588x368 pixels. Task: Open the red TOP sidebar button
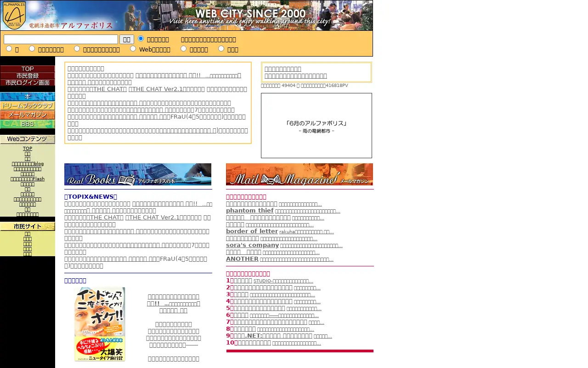pos(28,69)
